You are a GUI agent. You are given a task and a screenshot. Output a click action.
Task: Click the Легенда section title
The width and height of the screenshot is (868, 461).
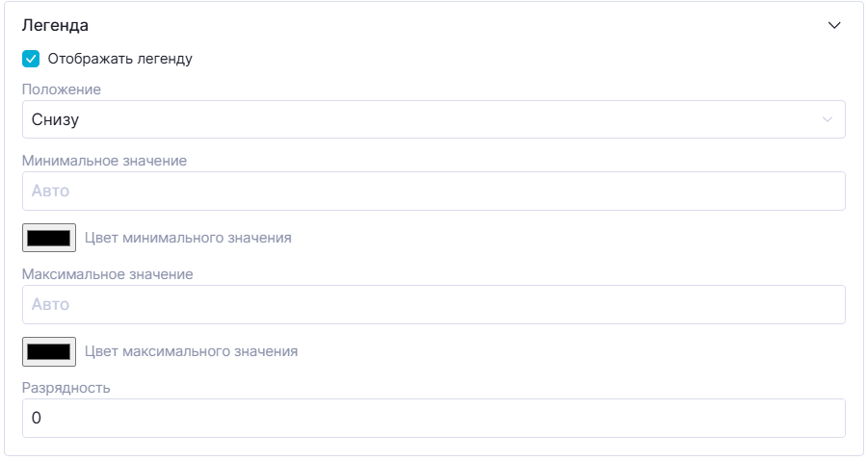55,26
